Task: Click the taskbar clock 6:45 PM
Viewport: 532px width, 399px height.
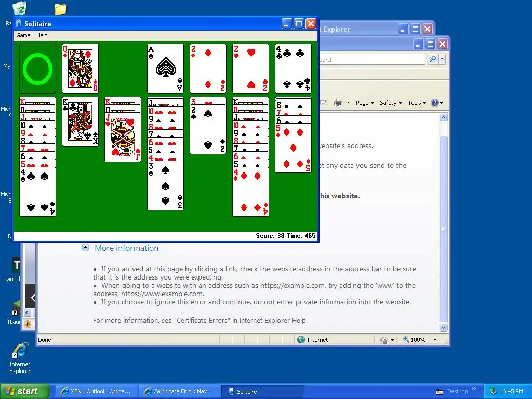Action: (x=513, y=391)
